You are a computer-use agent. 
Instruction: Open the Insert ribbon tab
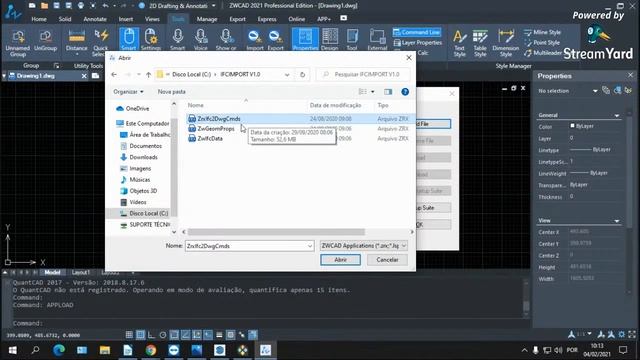(x=126, y=19)
